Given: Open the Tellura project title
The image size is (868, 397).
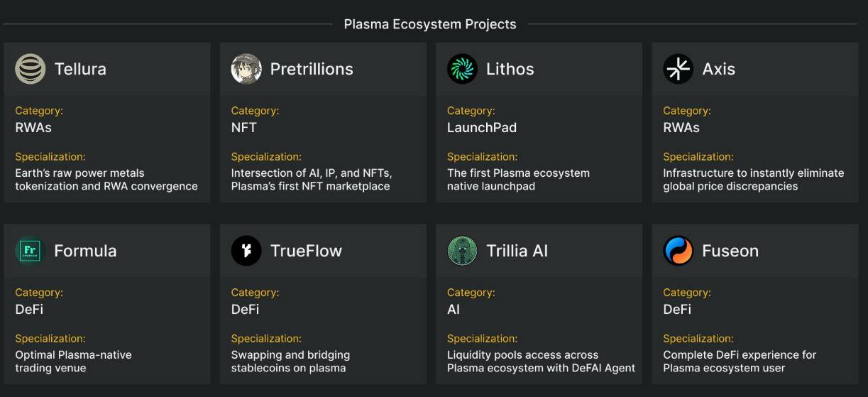Looking at the screenshot, I should (x=80, y=69).
